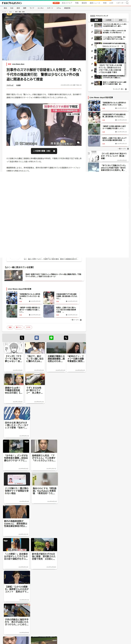This screenshot has height=644, width=131.
Task: Click the 強盗 tag
Action: point(10,327)
